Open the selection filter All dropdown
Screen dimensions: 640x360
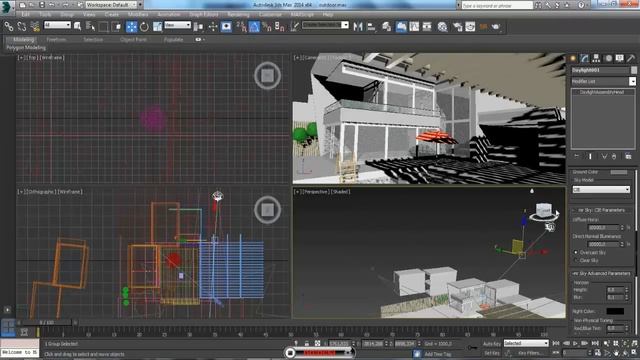click(x=57, y=25)
